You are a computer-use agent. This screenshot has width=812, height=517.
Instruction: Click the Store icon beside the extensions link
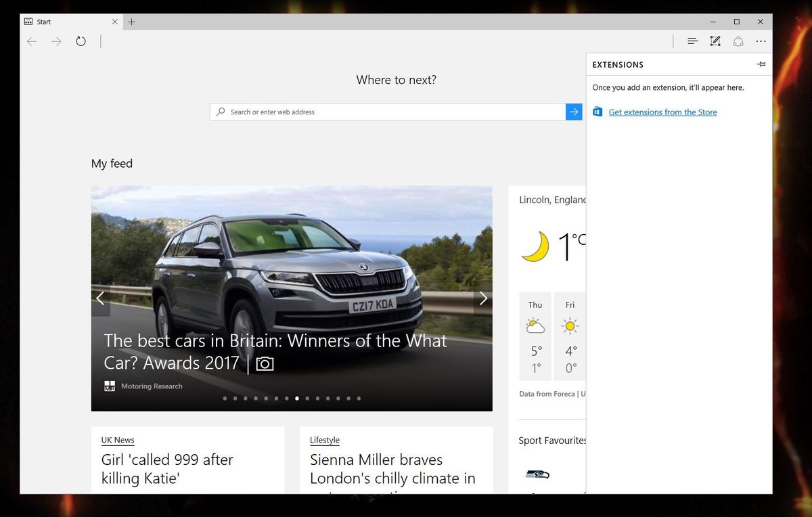point(597,111)
